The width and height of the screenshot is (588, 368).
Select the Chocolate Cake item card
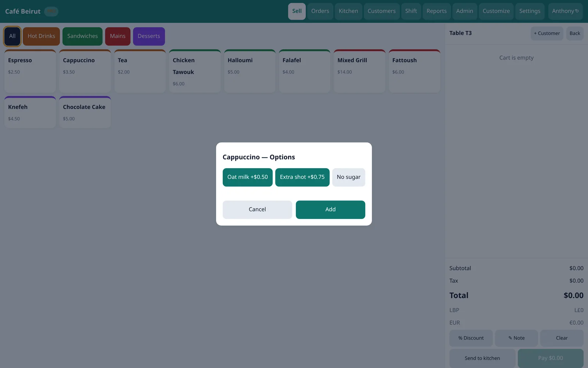pos(85,112)
